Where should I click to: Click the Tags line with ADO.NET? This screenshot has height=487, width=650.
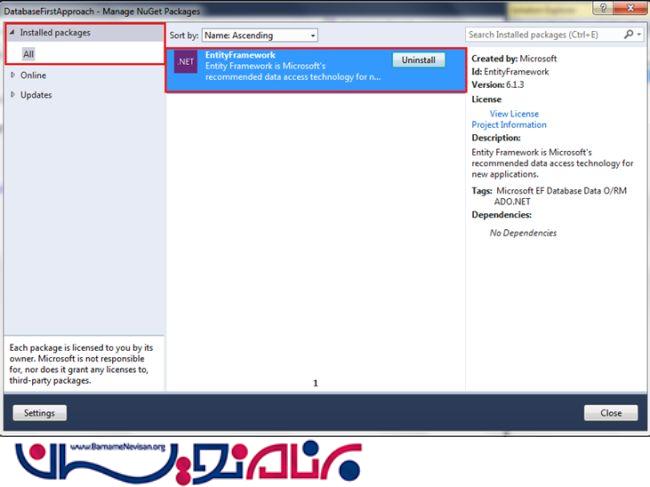coord(549,196)
